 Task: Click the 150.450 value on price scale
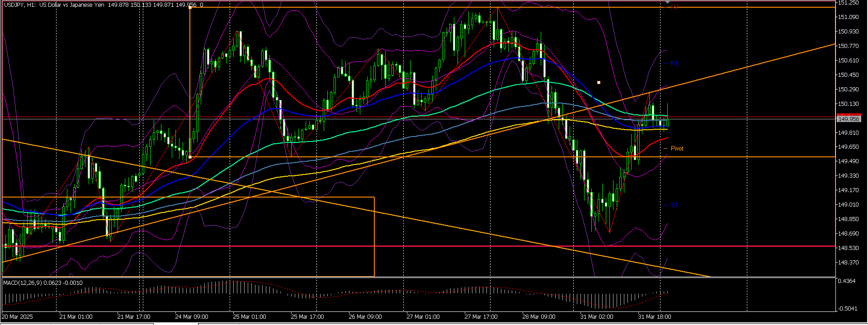(848, 75)
